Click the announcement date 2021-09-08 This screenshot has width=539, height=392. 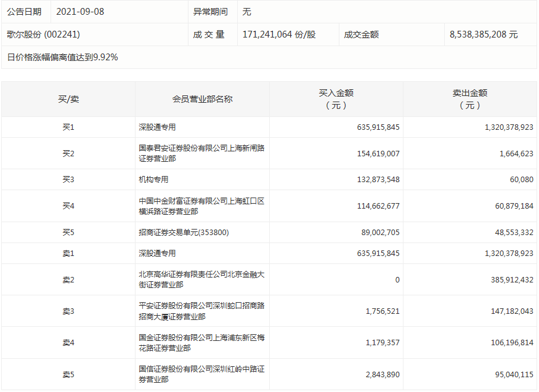tap(79, 12)
